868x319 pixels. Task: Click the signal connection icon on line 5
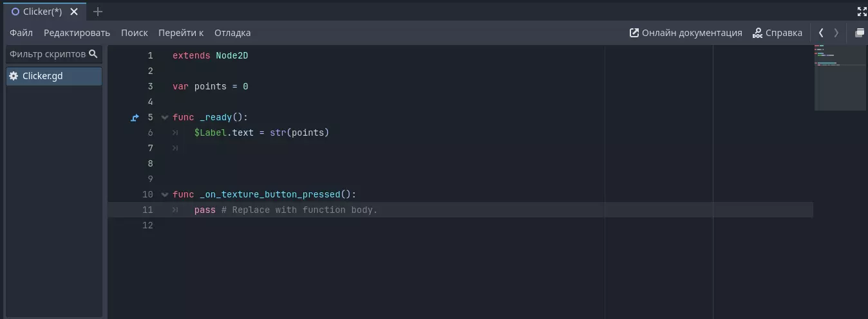click(135, 118)
